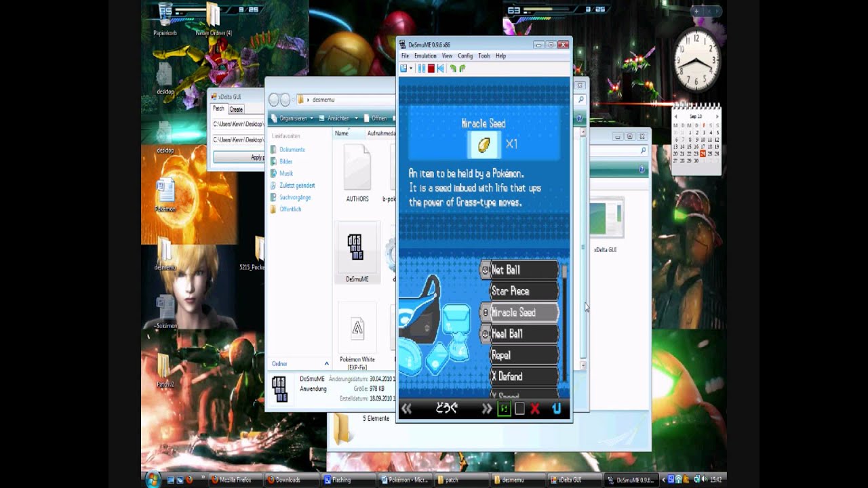This screenshot has width=868, height=488.
Task: Click Explorer back navigation button
Action: (274, 100)
